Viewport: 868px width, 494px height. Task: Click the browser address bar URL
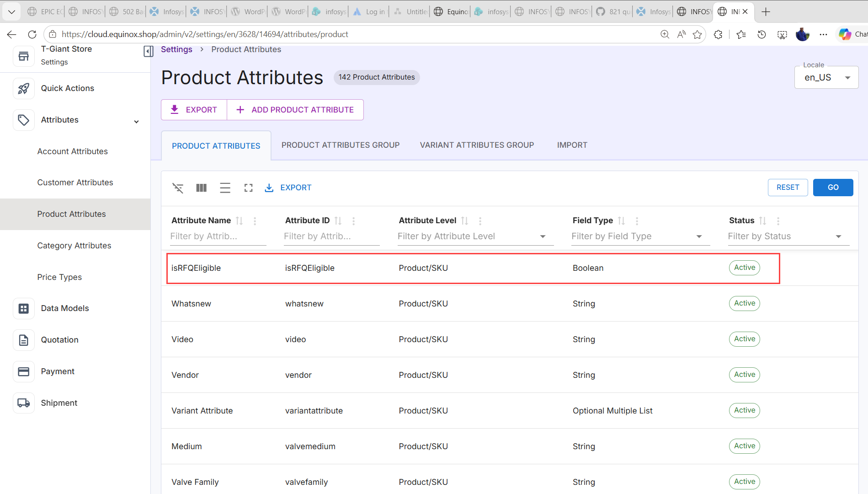(205, 34)
